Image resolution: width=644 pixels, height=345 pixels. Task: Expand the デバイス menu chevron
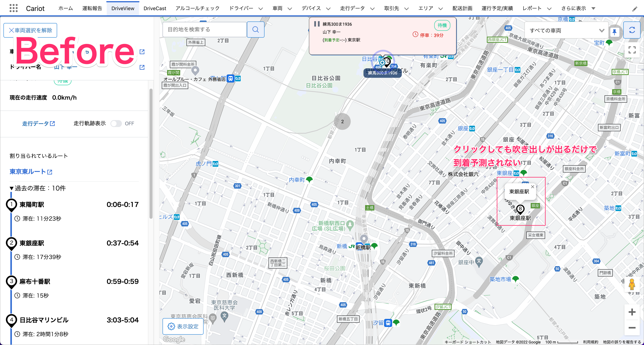tap(328, 9)
